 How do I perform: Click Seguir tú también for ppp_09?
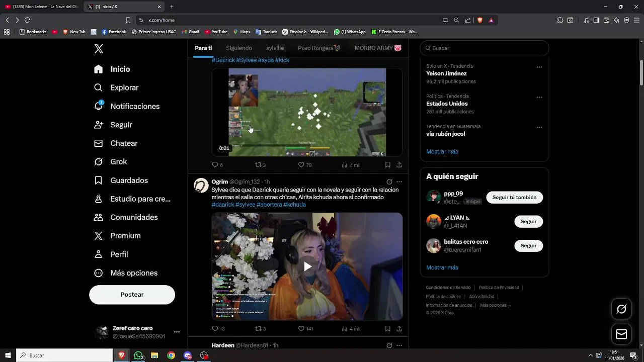click(514, 198)
